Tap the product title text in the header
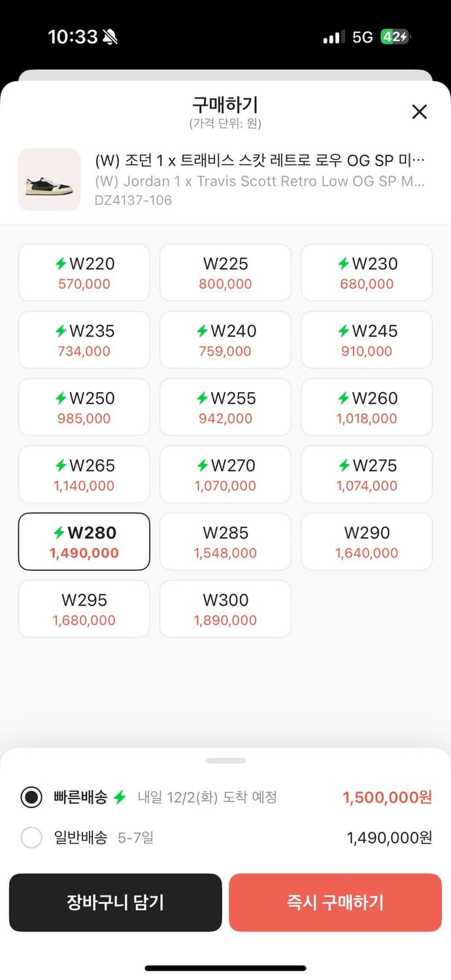This screenshot has height=980, width=451. (259, 161)
